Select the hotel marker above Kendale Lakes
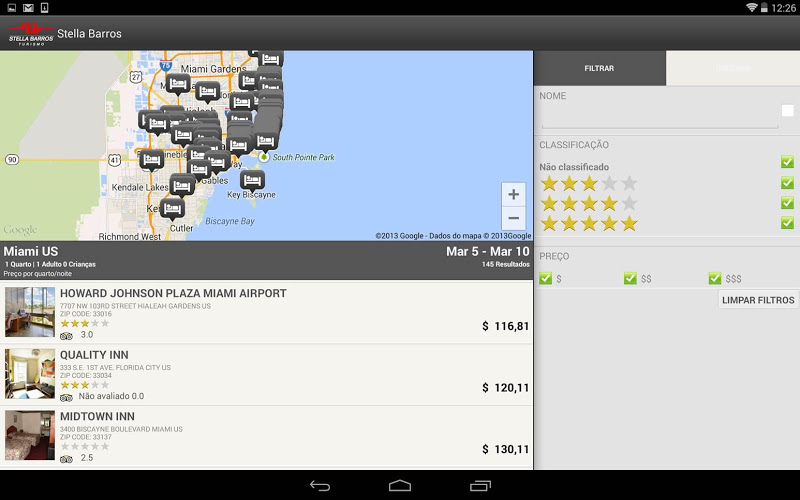The width and height of the screenshot is (800, 500). tap(152, 160)
